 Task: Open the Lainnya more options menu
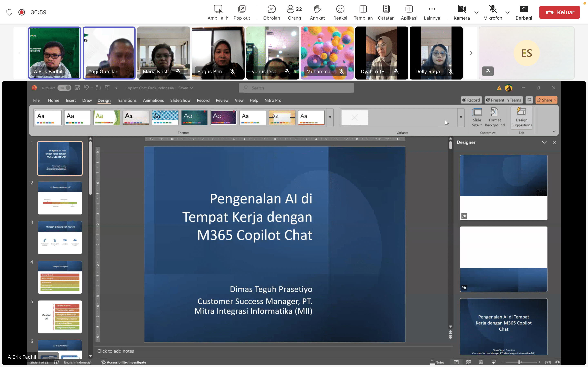click(x=432, y=12)
